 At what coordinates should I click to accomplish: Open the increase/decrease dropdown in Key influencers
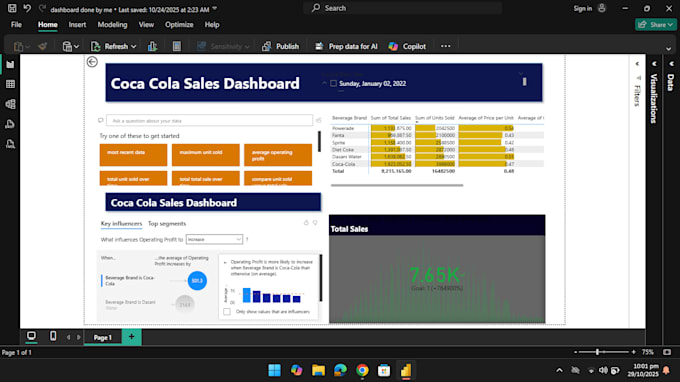tap(214, 239)
